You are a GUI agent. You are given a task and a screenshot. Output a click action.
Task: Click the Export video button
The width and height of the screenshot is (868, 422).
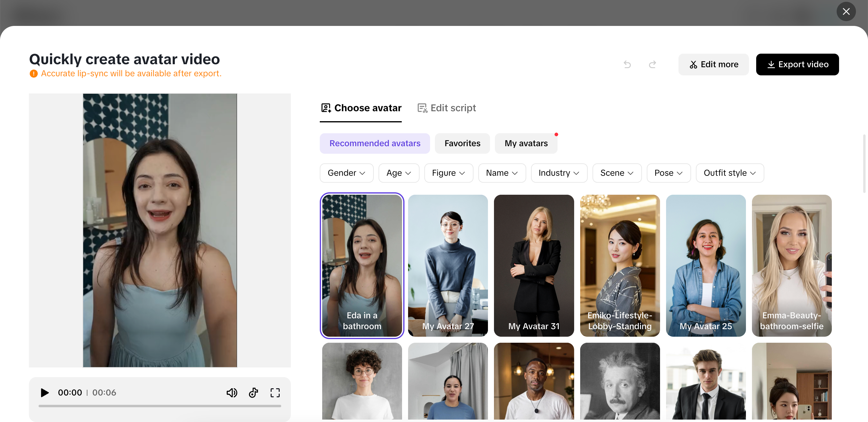pos(797,65)
